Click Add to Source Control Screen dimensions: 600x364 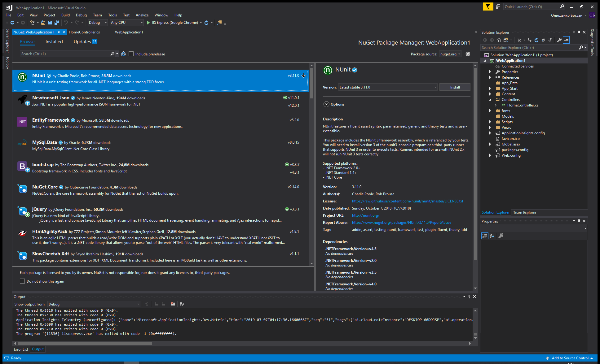coord(570,358)
